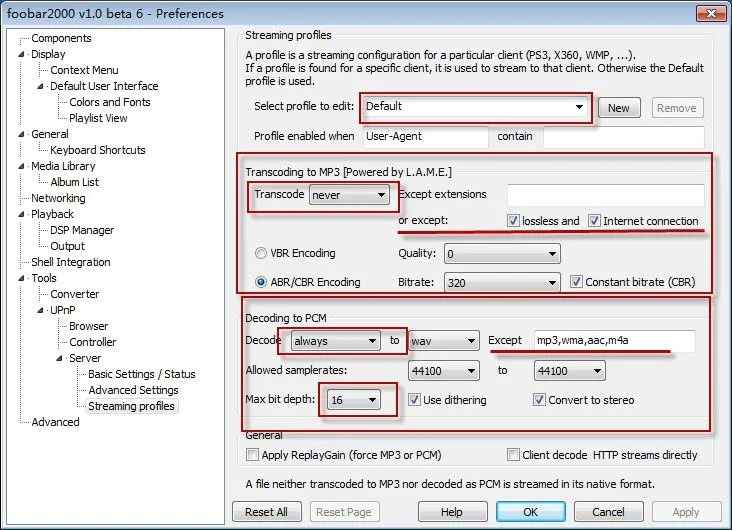Viewport: 732px width, 530px height.
Task: Open DSP Manager page
Action: (x=82, y=230)
